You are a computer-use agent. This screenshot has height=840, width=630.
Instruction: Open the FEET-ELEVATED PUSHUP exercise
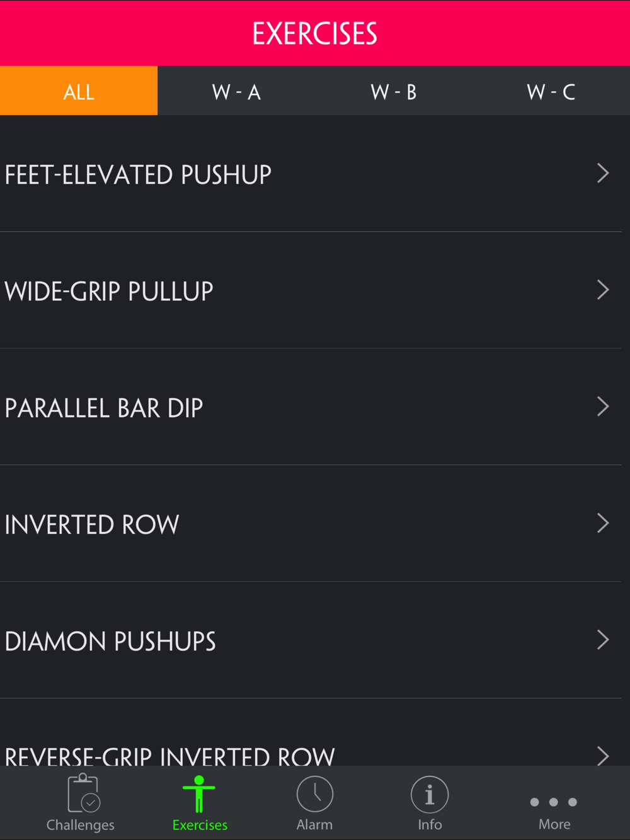311,174
